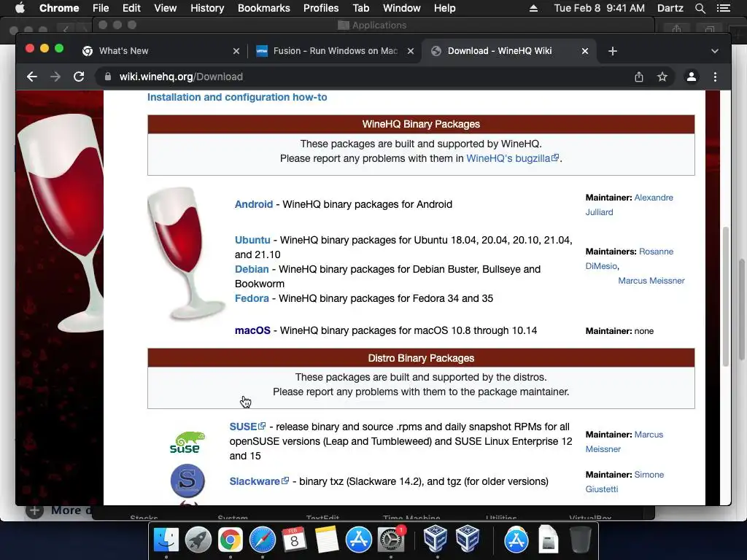Screen dimensions: 747x560
Task: Open the Window menu
Action: pyautogui.click(x=402, y=8)
